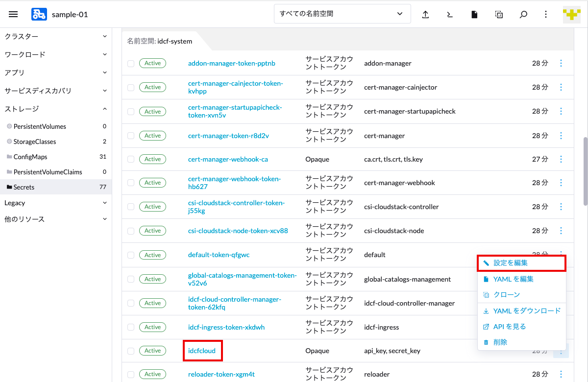Click the sample-01 cluster name
Viewport: 588px width, 382px height.
pyautogui.click(x=70, y=14)
